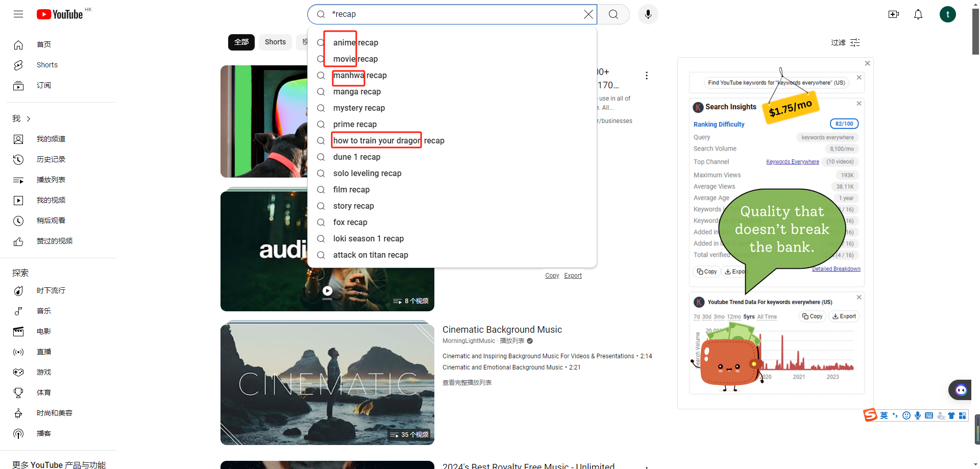Click Export in the Youtube Trend Data panel
Screen dimensions: 980x469
[844, 316]
